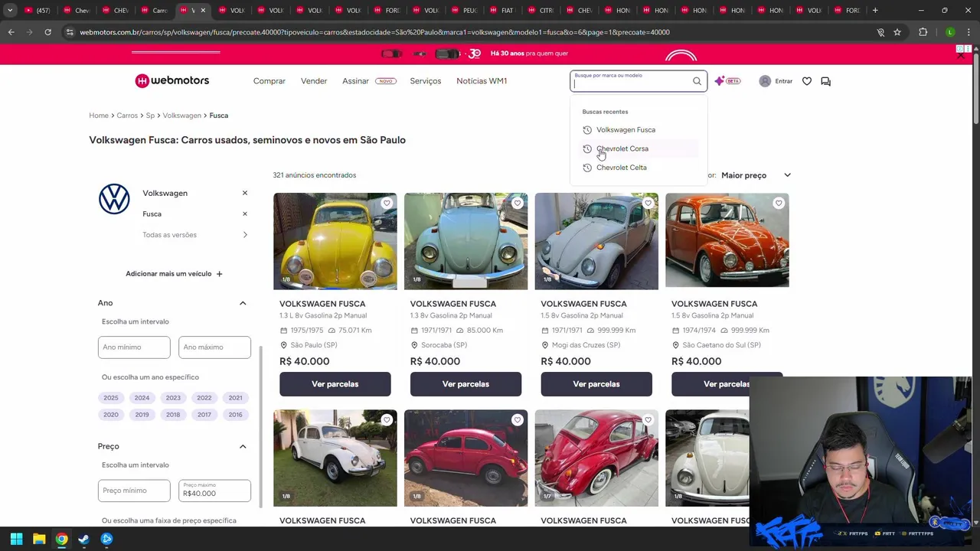
Task: Click the Entrar login link
Action: pos(784,81)
